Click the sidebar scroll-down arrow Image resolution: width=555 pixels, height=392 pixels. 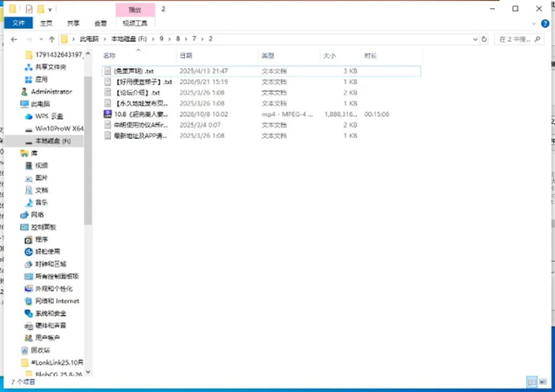click(x=88, y=372)
